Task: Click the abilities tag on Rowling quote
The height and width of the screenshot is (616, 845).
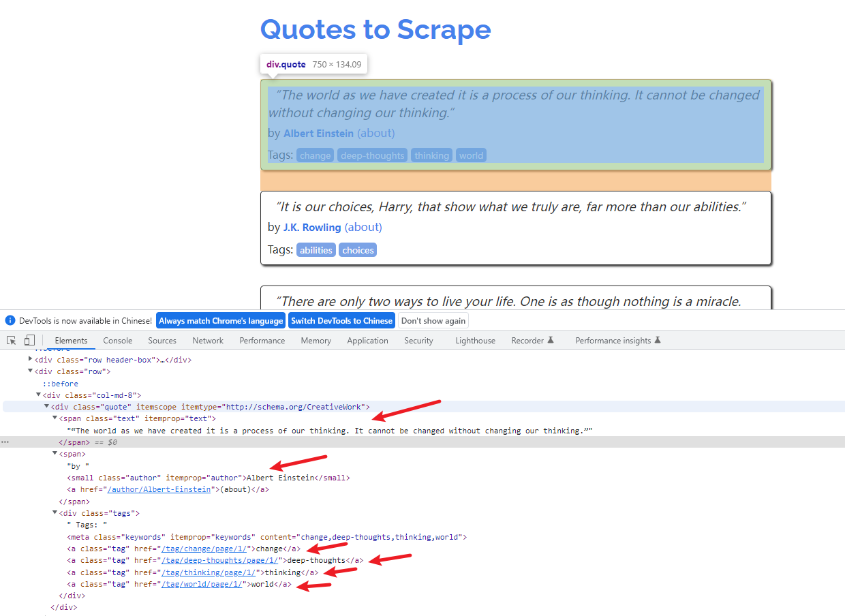Action: pyautogui.click(x=316, y=250)
